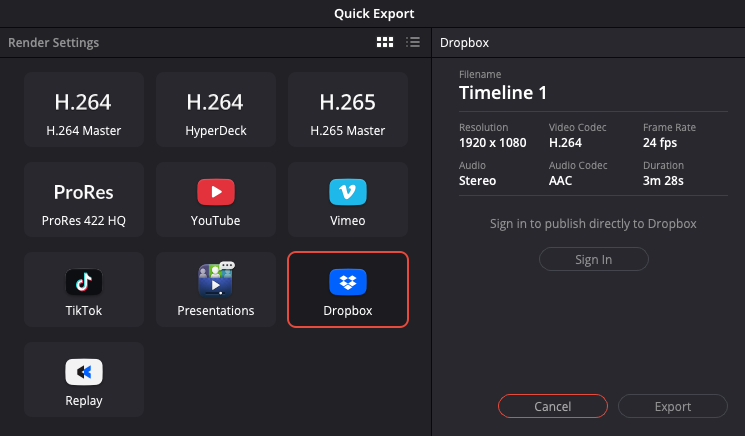Switch render presets to grid view
Viewport: 745px width, 436px height.
[x=385, y=43]
